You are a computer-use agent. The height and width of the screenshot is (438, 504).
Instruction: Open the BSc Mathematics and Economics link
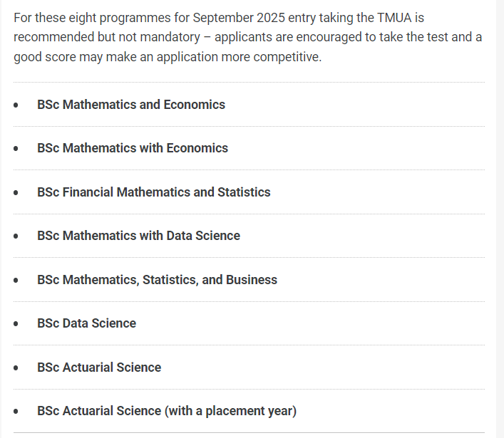[x=131, y=105]
